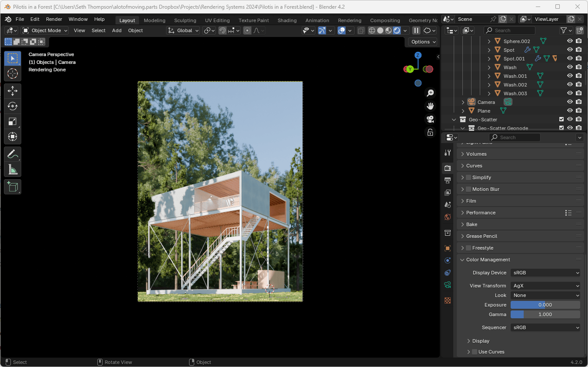Enable the Motion Blur checkbox
The image size is (588, 367).
(468, 189)
